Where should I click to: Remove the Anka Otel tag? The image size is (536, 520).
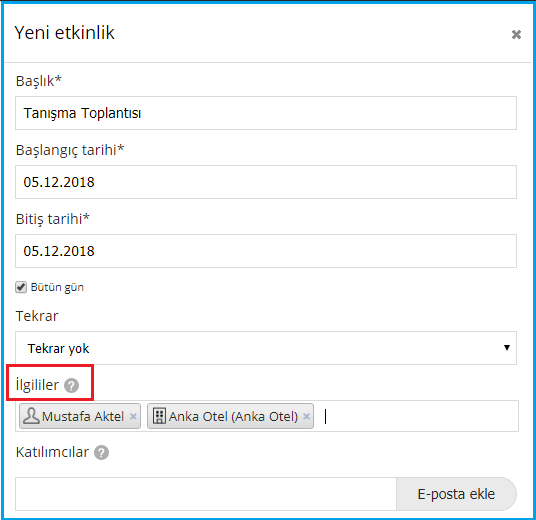tap(307, 416)
